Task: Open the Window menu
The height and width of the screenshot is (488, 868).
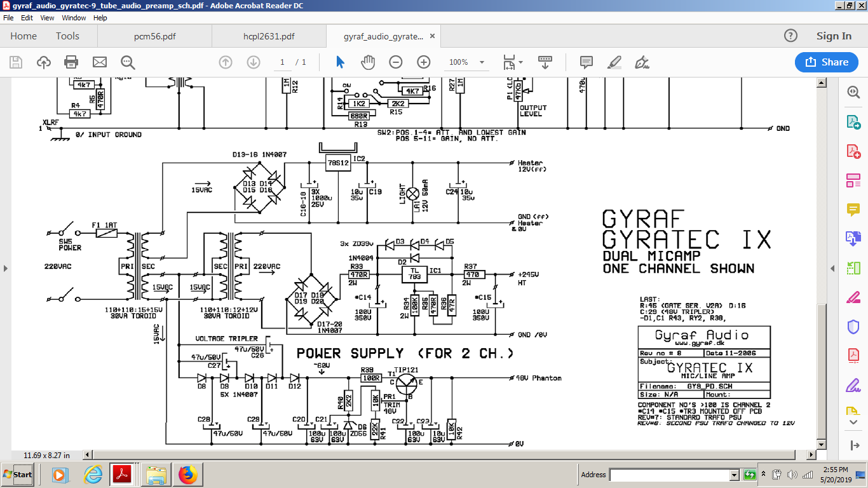Action: coord(74,18)
